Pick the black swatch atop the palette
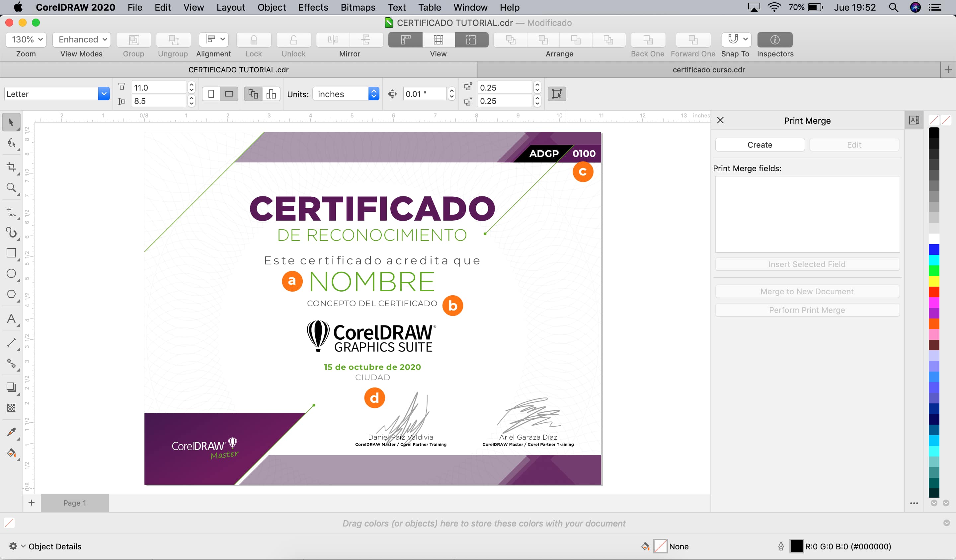The height and width of the screenshot is (560, 956). tap(934, 133)
